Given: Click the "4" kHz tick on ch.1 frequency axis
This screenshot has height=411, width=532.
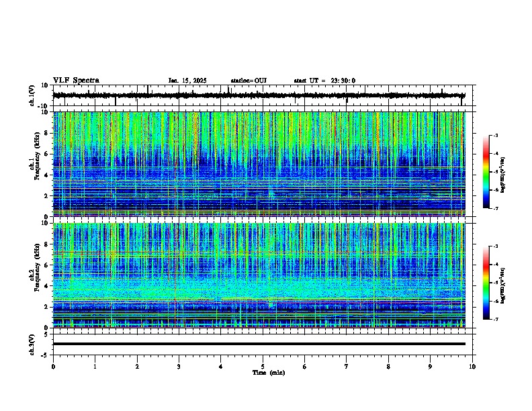Looking at the screenshot, I should point(47,175).
